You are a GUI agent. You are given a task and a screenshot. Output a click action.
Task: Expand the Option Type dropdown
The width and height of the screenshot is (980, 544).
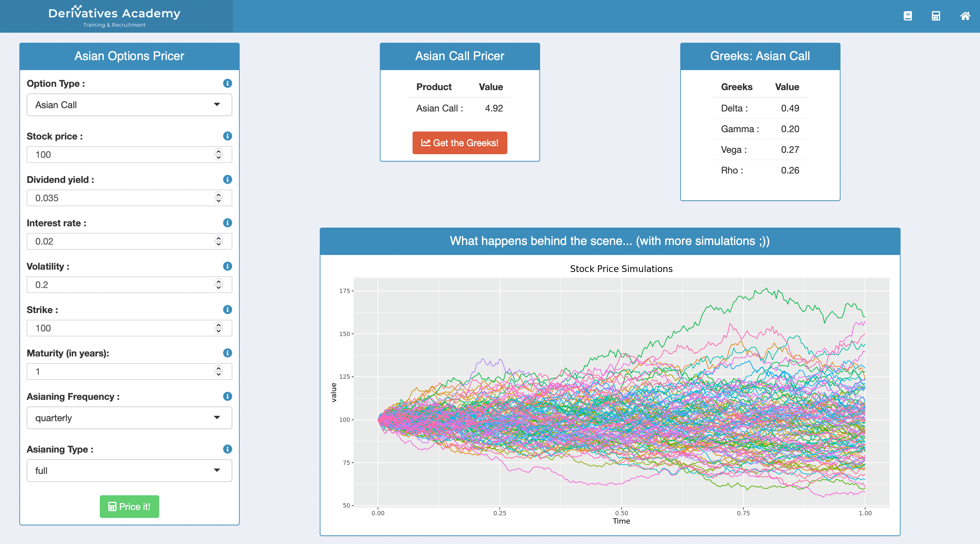(130, 105)
